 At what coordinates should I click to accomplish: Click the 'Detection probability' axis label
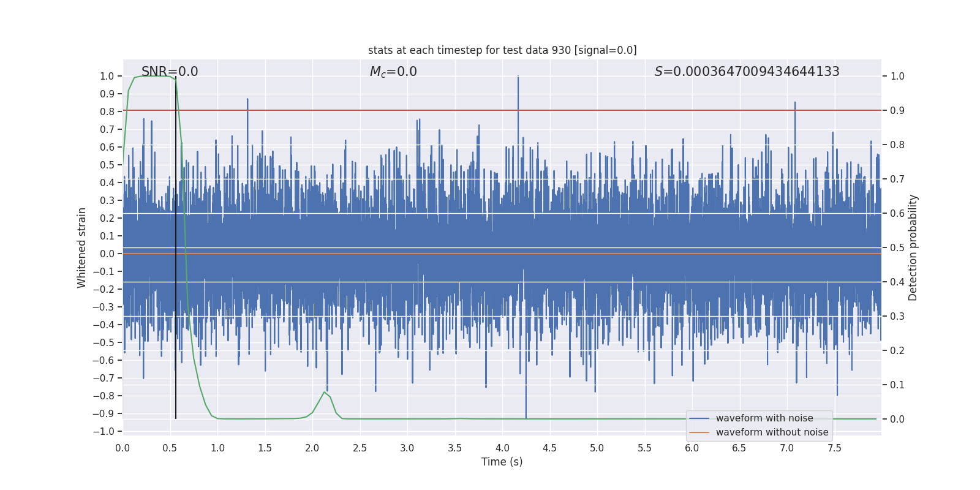[x=913, y=247]
